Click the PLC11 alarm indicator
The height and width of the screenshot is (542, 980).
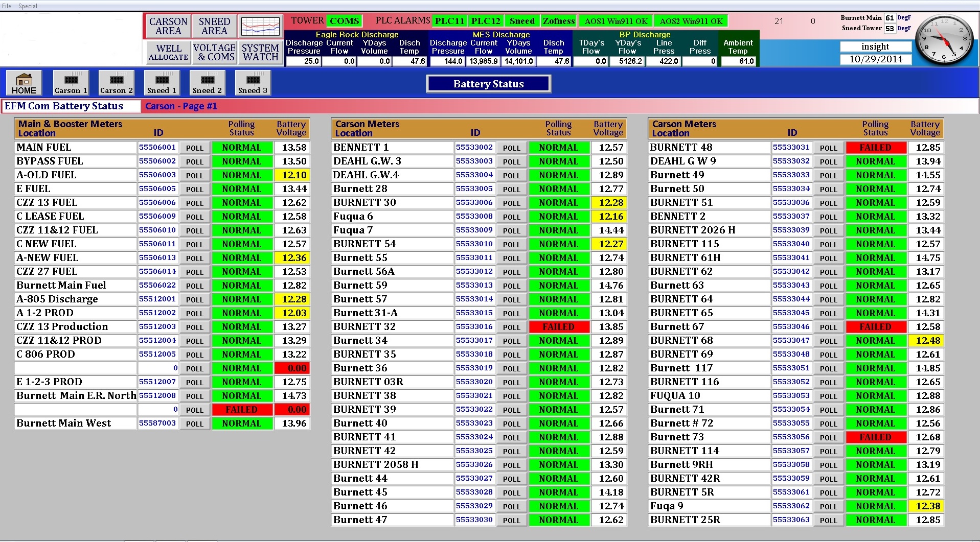pos(449,21)
